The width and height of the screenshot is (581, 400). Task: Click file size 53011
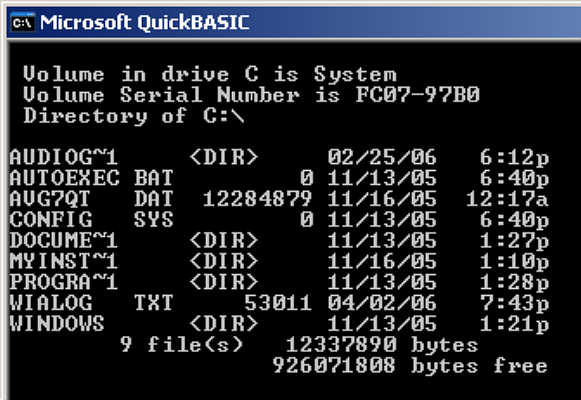278,303
